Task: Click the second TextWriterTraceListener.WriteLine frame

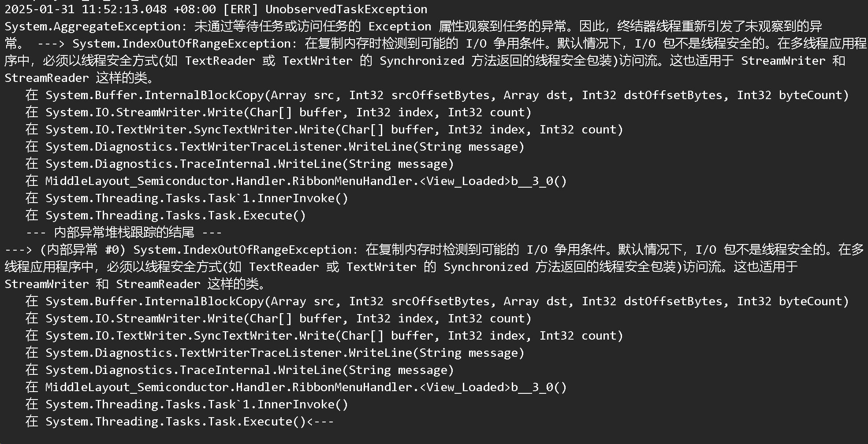Action: click(275, 353)
